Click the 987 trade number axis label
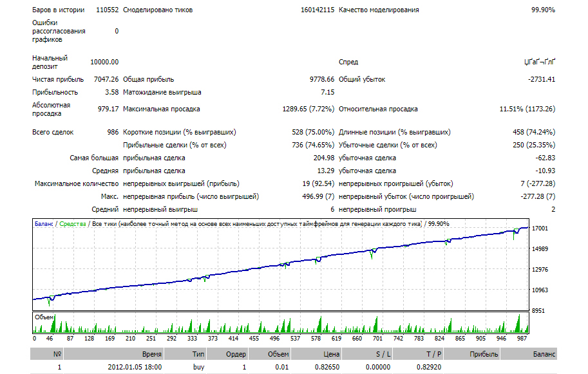 tap(522, 339)
